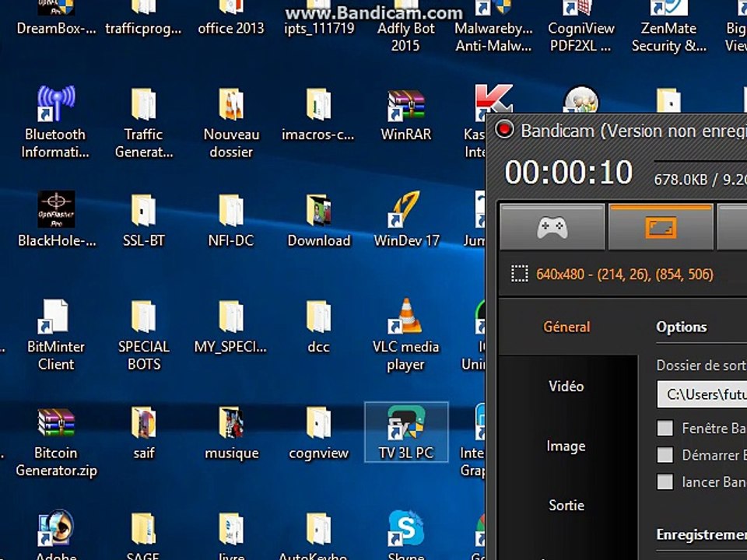747x560 pixels.
Task: Open the Sortie section in Bandicam
Action: tap(566, 505)
